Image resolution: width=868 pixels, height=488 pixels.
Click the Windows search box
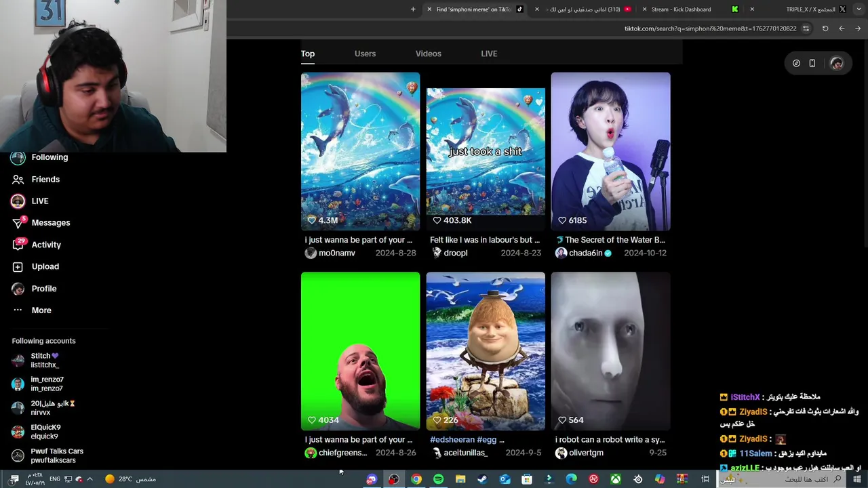[782, 479]
